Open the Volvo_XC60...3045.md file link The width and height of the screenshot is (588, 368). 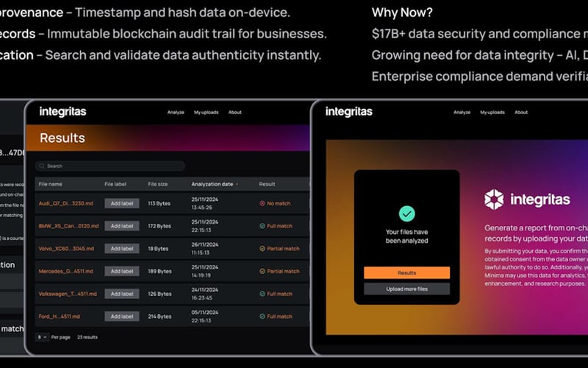click(x=66, y=249)
